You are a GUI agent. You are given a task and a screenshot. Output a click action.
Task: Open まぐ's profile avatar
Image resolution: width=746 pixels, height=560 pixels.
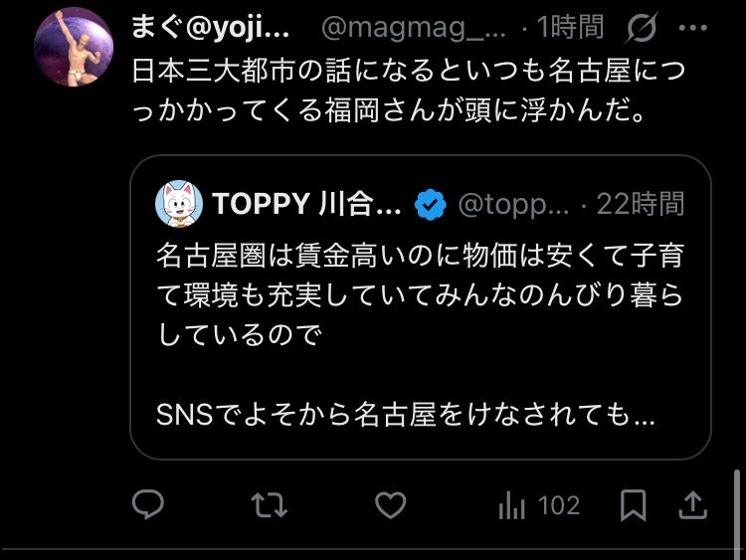point(74,47)
